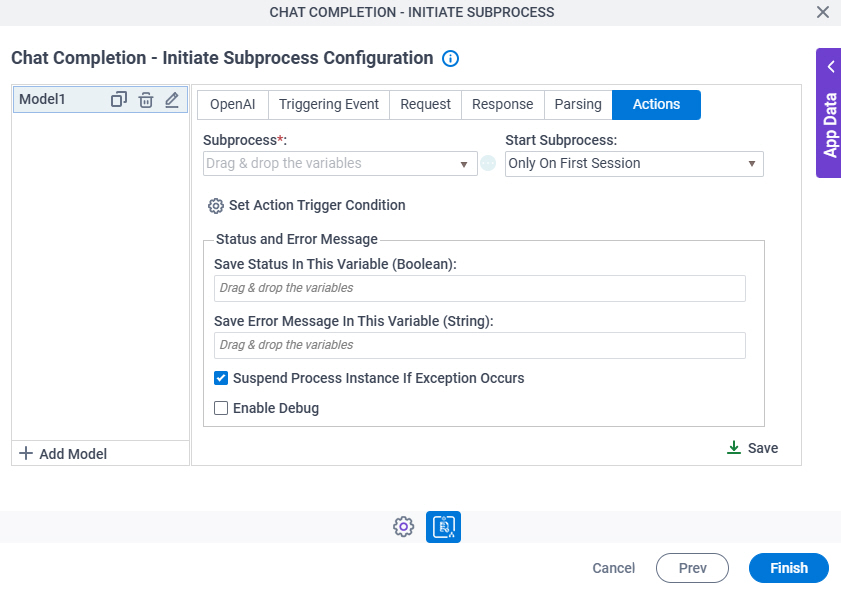This screenshot has height=591, width=841.
Task: Click the green Save download icon
Action: coord(734,448)
